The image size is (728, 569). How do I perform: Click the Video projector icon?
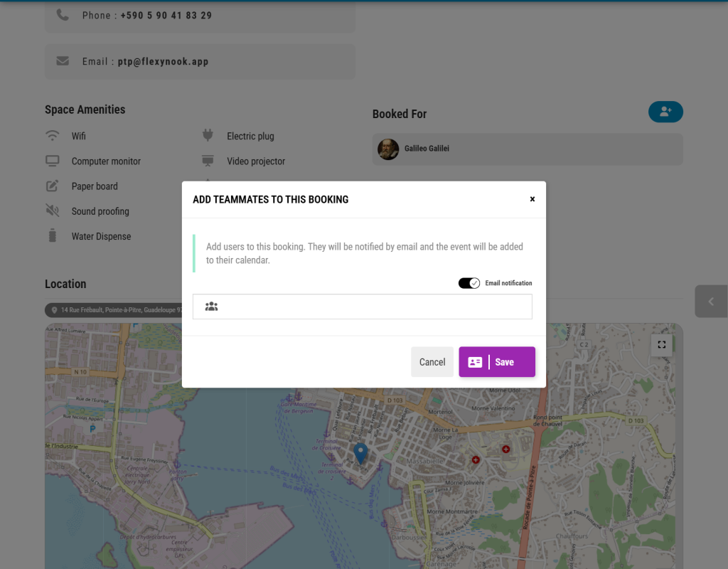pos(208,161)
